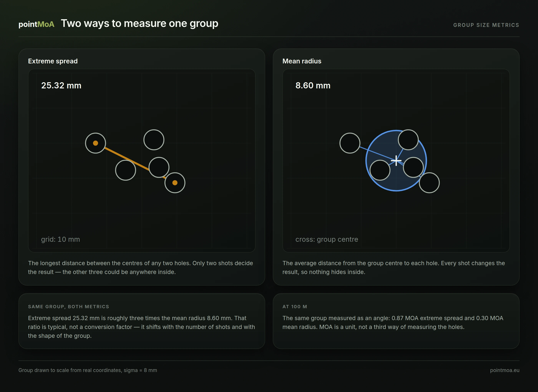Open the pointmoa.eu footer link
This screenshot has height=392, width=538.
pos(505,370)
